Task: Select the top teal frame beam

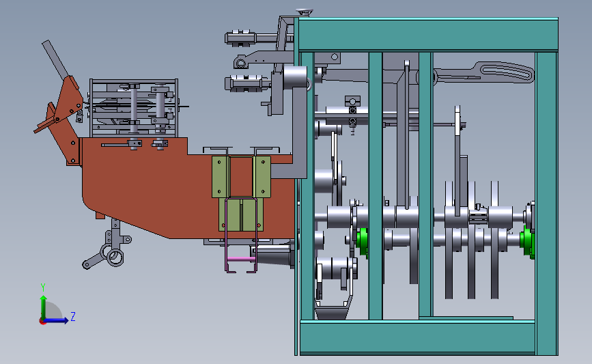Action: pyautogui.click(x=427, y=34)
